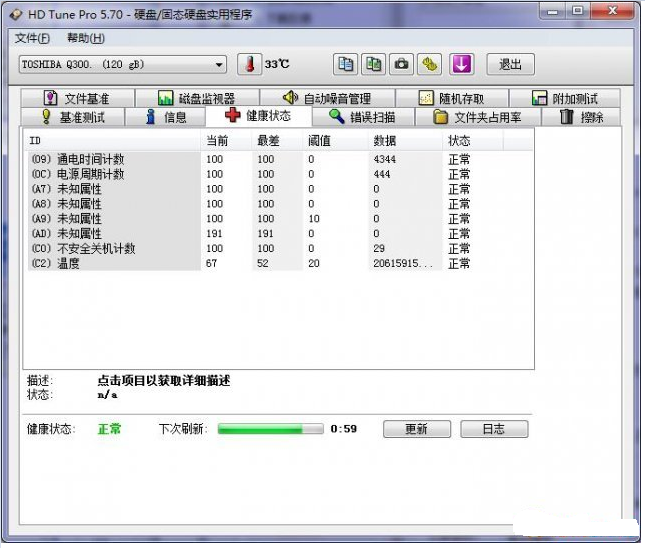645x548 pixels.
Task: Open the 帮助(H) menu
Action: click(86, 38)
